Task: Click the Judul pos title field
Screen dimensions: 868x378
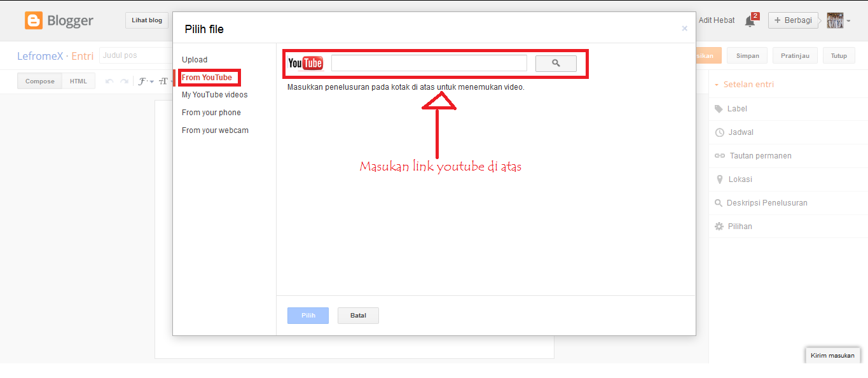Action: click(x=135, y=55)
